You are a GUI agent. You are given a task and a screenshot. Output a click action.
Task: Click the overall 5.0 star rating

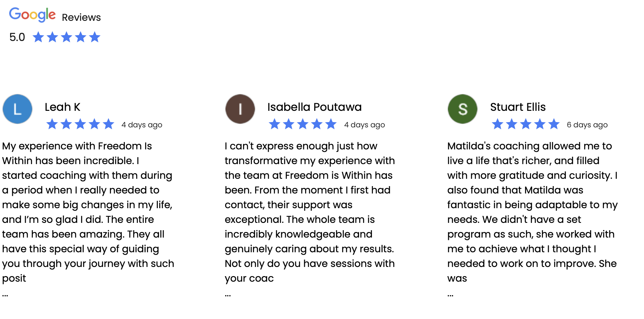pyautogui.click(x=66, y=37)
